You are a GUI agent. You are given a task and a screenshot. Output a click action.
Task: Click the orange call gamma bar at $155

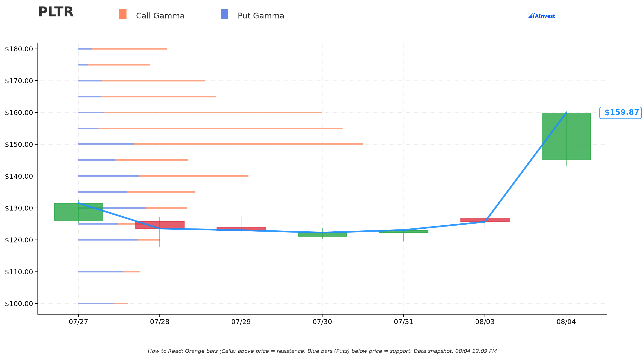click(x=220, y=128)
